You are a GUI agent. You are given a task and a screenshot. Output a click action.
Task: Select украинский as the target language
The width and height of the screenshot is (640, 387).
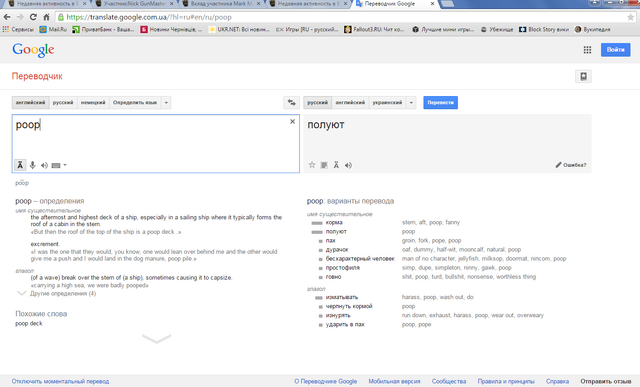coord(387,102)
